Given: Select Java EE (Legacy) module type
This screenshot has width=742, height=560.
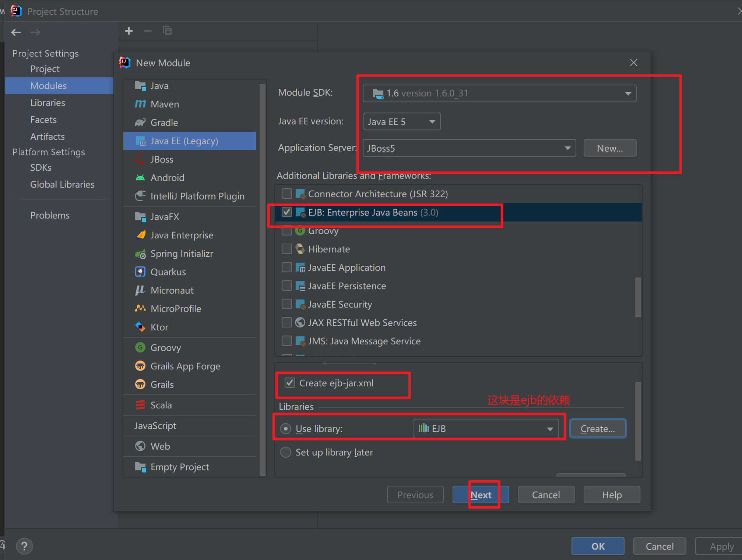Looking at the screenshot, I should (190, 141).
